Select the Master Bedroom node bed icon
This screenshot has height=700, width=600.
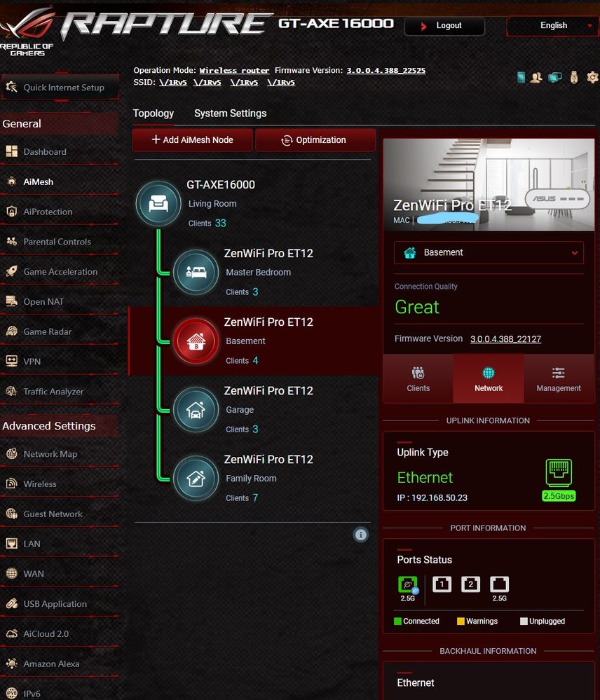tap(196, 272)
